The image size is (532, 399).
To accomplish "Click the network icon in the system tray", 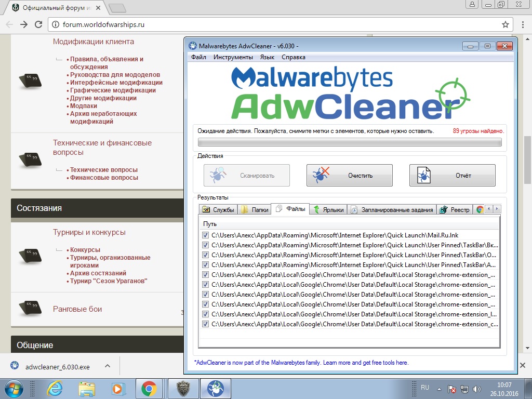I will click(464, 389).
